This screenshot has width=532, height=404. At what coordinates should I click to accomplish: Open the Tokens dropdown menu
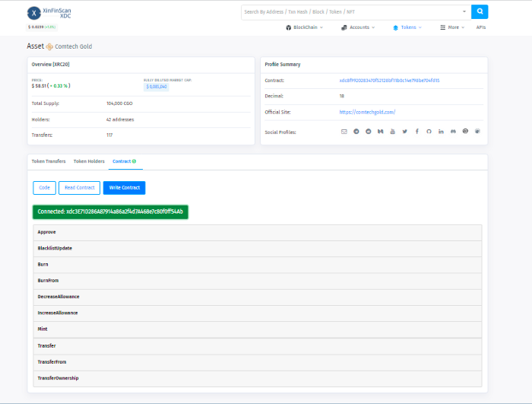tap(407, 27)
